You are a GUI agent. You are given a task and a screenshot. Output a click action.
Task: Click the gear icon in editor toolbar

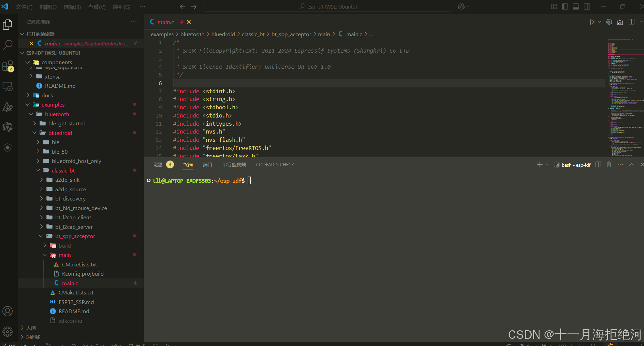pos(609,22)
